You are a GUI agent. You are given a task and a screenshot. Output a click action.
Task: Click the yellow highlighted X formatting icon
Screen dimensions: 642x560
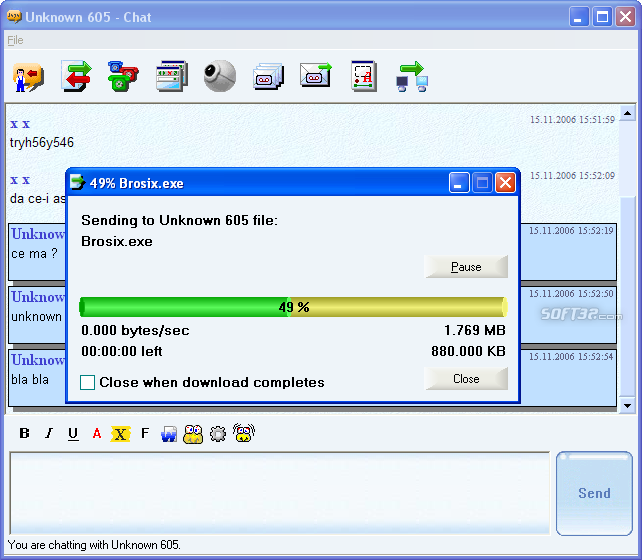coord(120,434)
